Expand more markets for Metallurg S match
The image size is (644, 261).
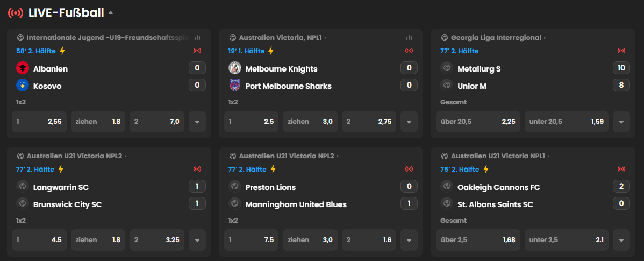tap(621, 122)
